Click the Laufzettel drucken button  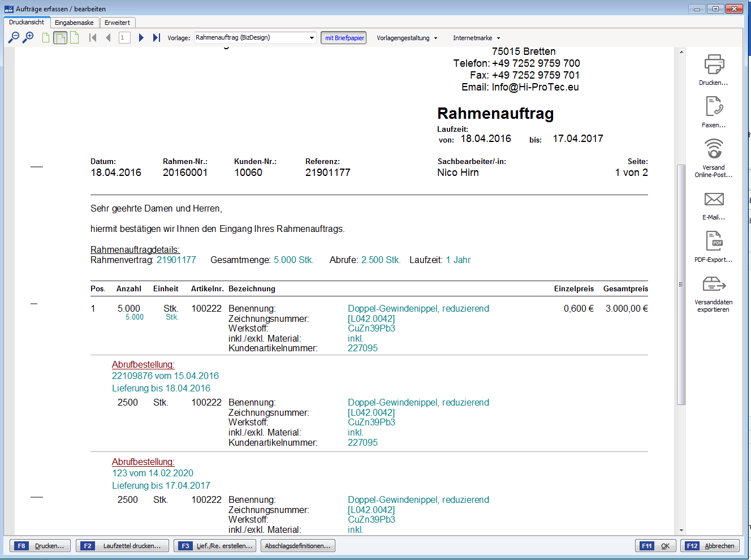tap(122, 546)
